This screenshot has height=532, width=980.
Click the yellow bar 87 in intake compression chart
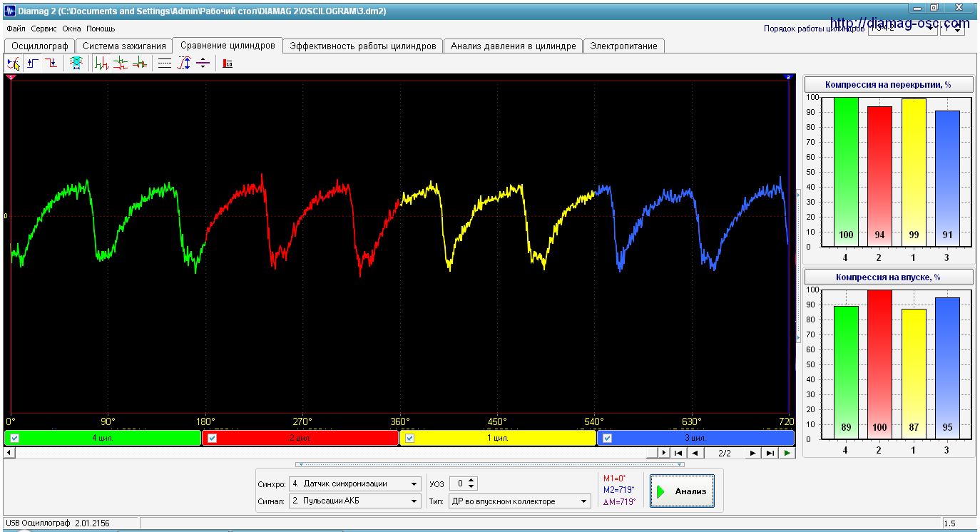(x=912, y=374)
